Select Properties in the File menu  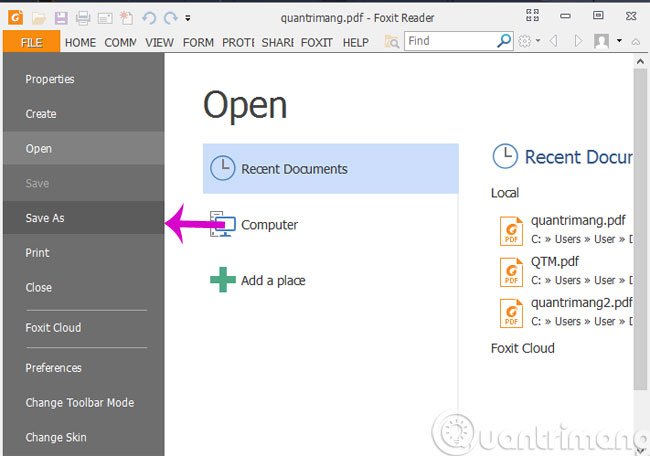click(84, 79)
